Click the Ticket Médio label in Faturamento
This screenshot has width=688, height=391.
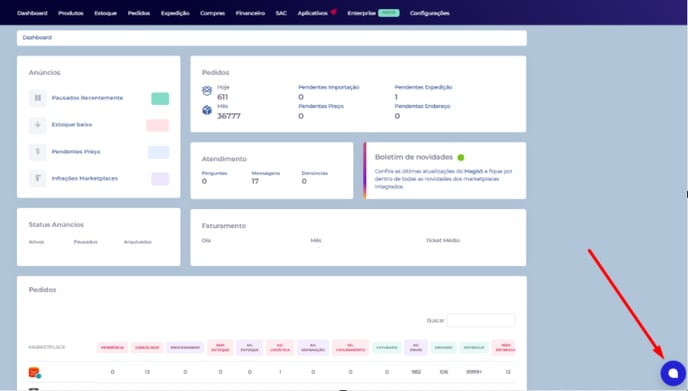click(443, 240)
